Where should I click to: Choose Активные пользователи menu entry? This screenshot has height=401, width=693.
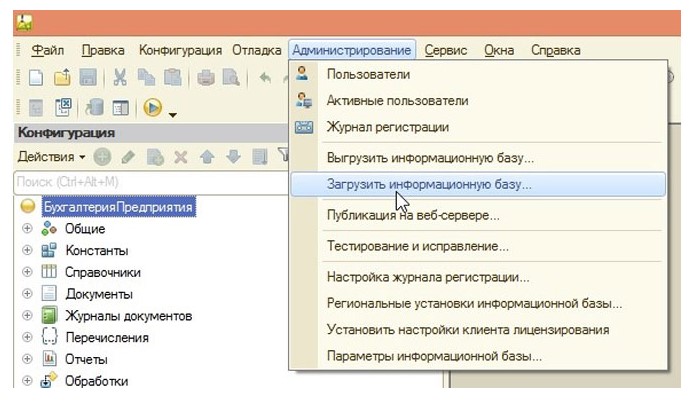click(x=478, y=100)
